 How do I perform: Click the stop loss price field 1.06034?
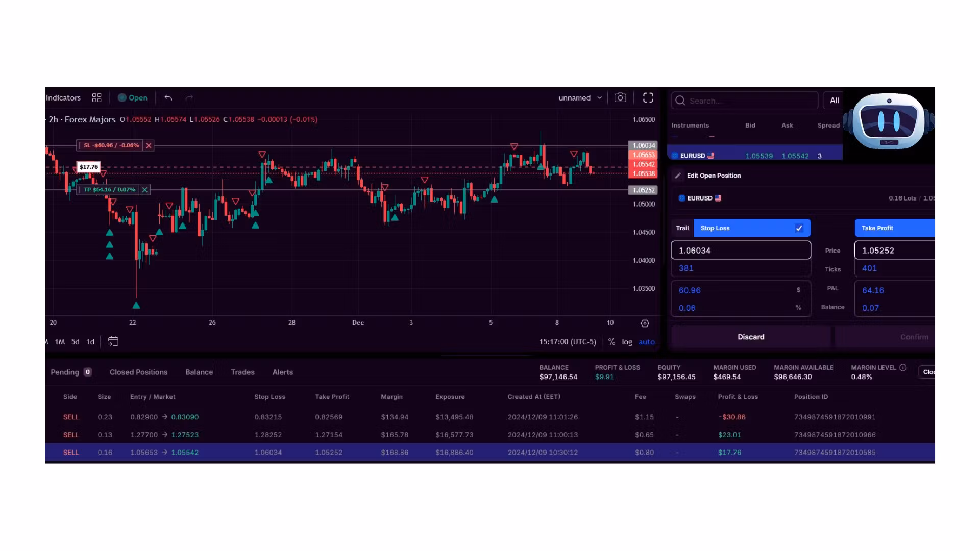pos(740,251)
